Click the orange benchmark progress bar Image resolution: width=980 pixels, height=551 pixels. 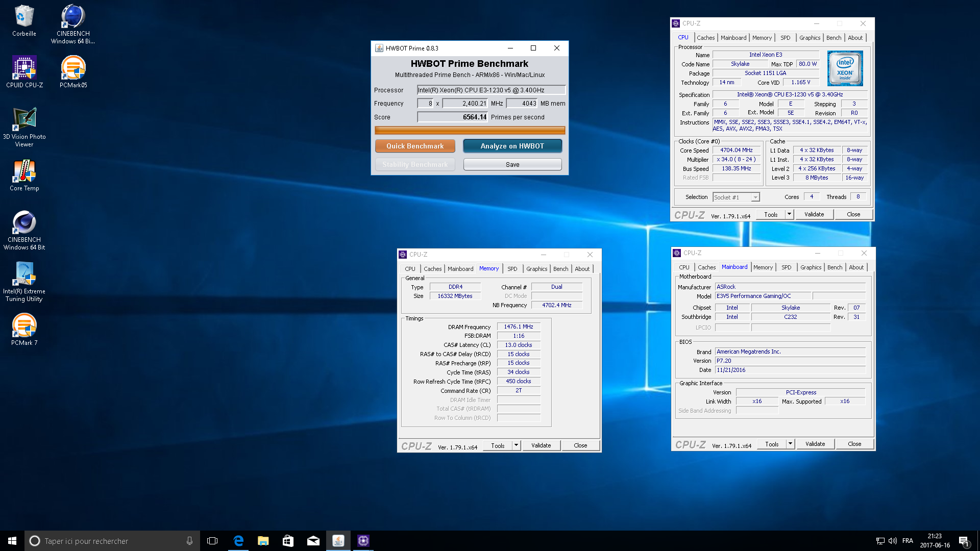click(x=470, y=130)
